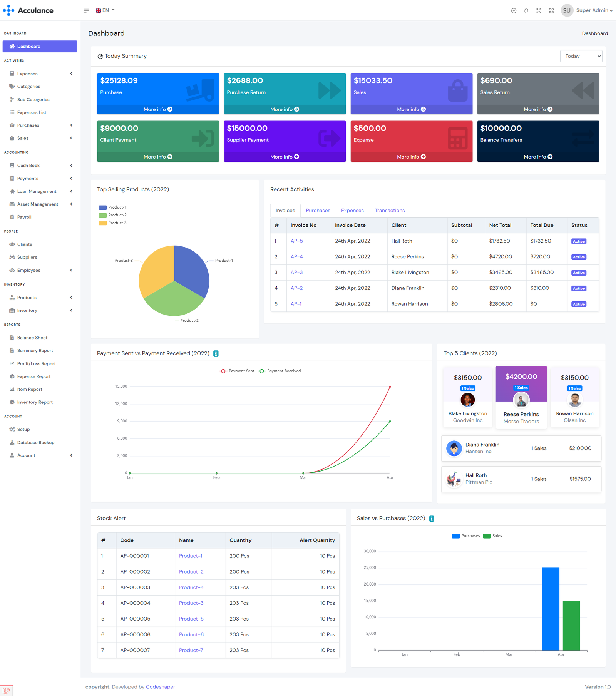Click info icon beside Payment Sent chart title

(x=216, y=353)
